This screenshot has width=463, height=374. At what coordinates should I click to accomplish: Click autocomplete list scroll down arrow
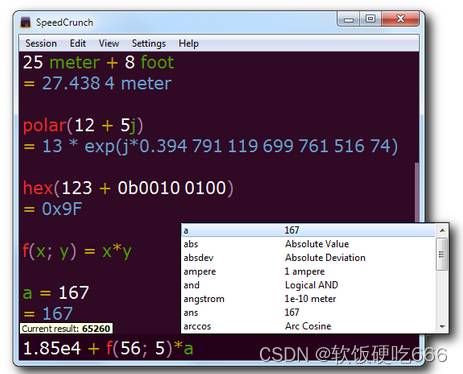pyautogui.click(x=442, y=326)
